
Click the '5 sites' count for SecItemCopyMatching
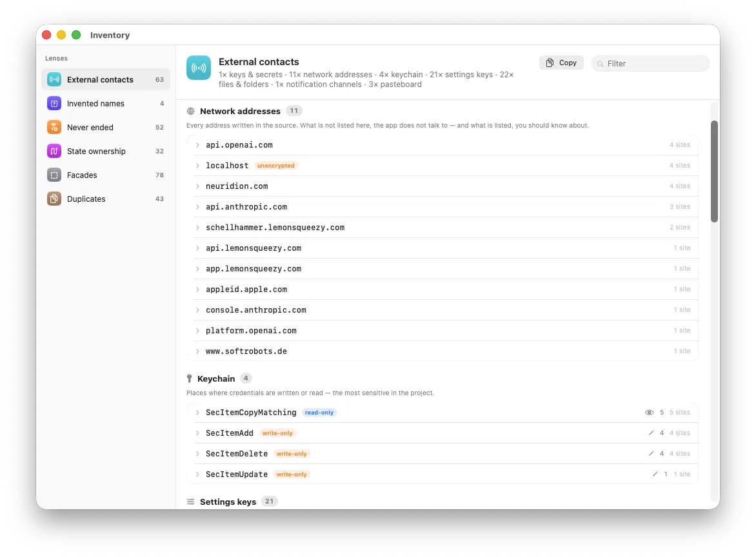click(x=679, y=413)
